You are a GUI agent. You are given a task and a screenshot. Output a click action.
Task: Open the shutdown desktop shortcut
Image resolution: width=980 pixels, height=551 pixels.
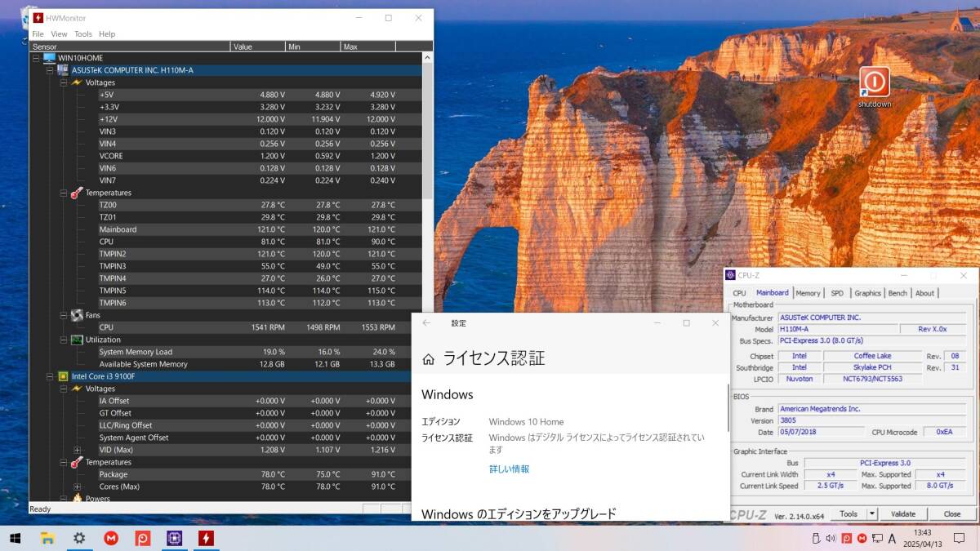874,87
